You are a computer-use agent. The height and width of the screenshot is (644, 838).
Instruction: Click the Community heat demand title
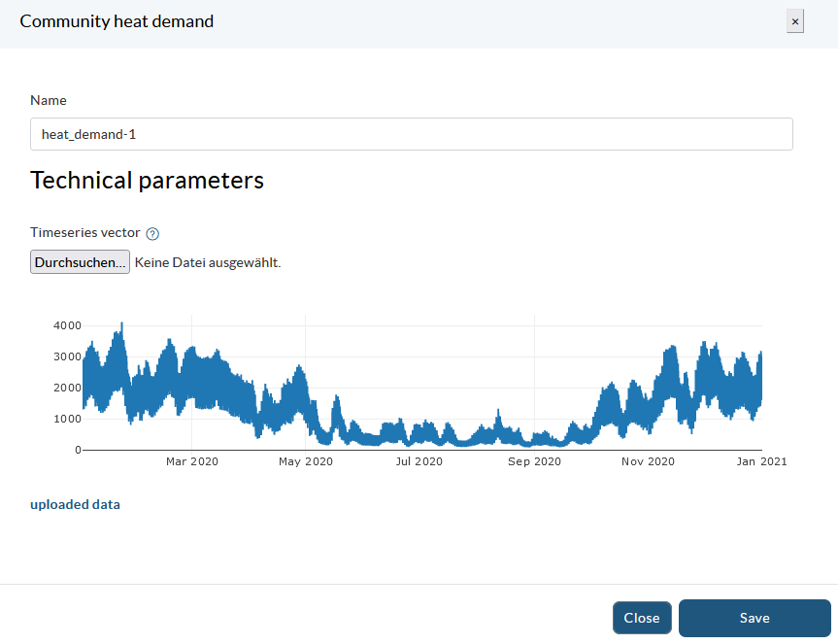117,21
